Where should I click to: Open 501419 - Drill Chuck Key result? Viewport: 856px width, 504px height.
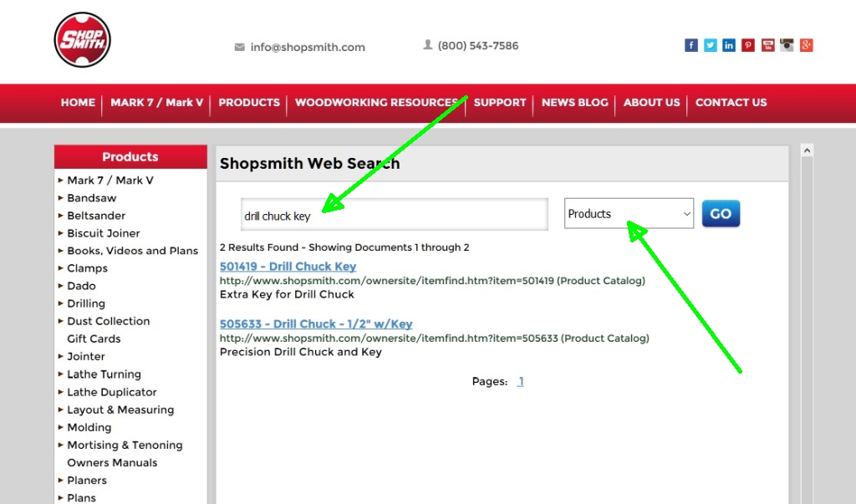(288, 267)
